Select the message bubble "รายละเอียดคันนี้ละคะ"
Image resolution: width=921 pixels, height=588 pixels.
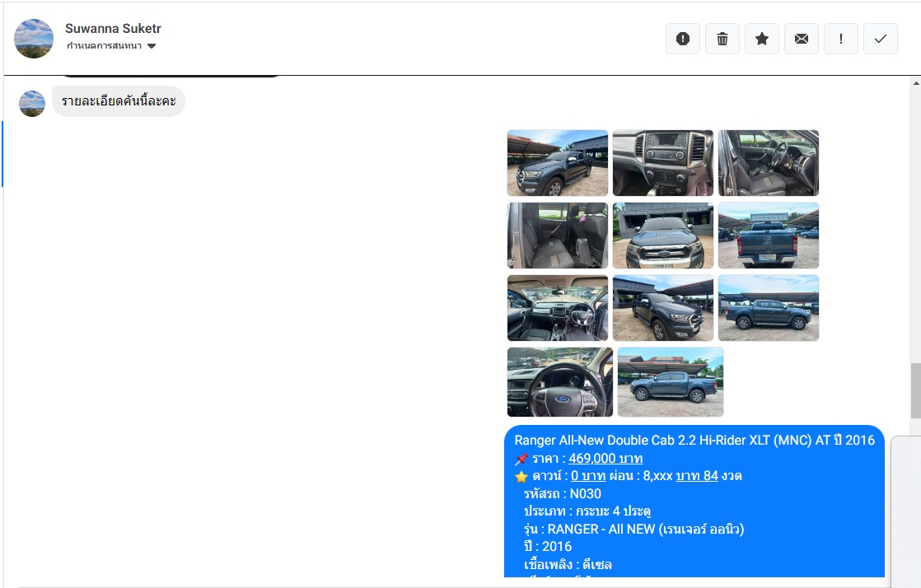click(x=119, y=101)
